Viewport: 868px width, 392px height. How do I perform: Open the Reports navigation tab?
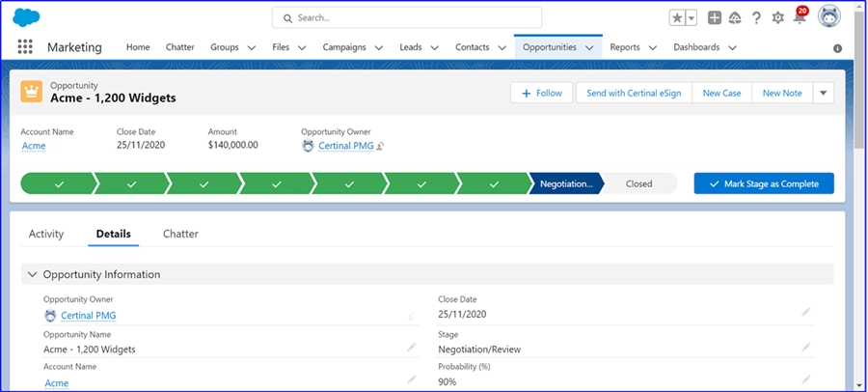[x=625, y=47]
